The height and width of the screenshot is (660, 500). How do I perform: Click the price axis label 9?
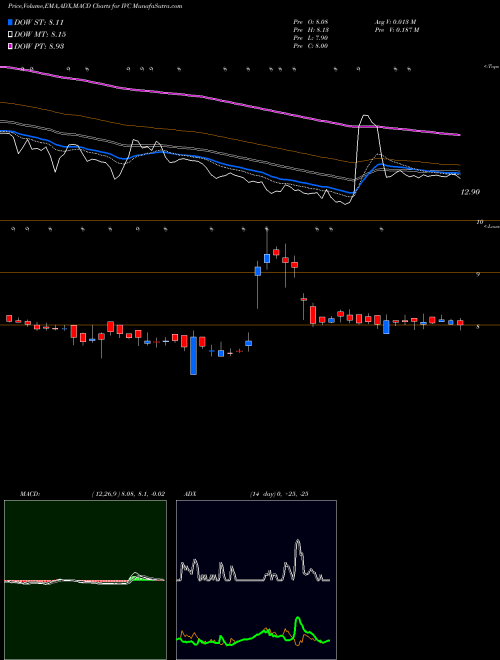pos(478,274)
